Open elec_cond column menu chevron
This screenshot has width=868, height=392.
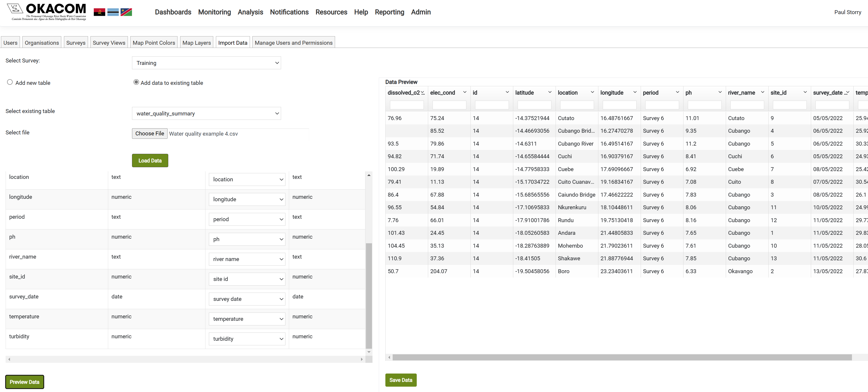[x=465, y=92]
